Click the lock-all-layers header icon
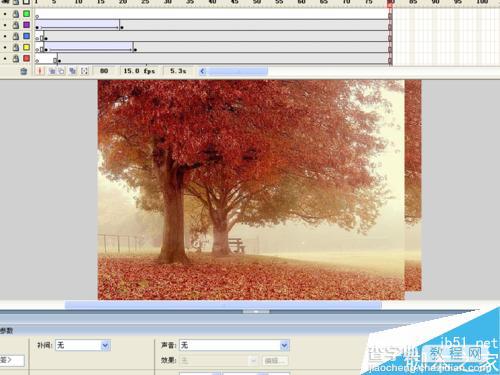 (16, 2)
